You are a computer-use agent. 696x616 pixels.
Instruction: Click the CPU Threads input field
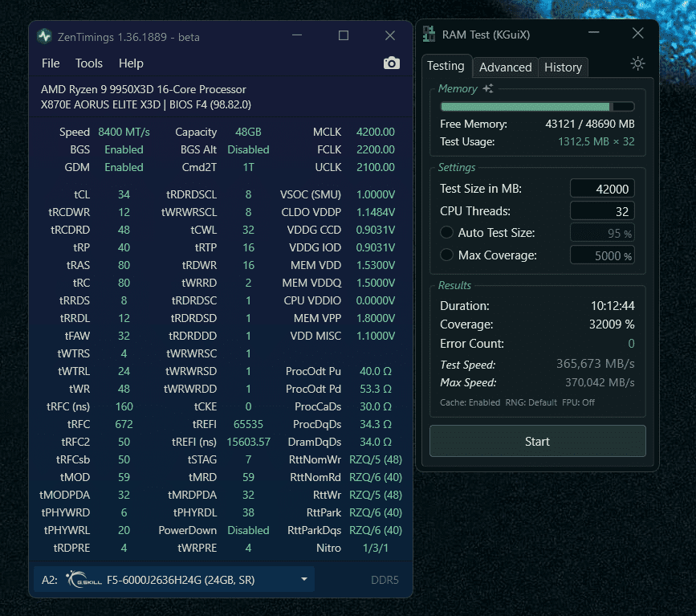pos(602,211)
